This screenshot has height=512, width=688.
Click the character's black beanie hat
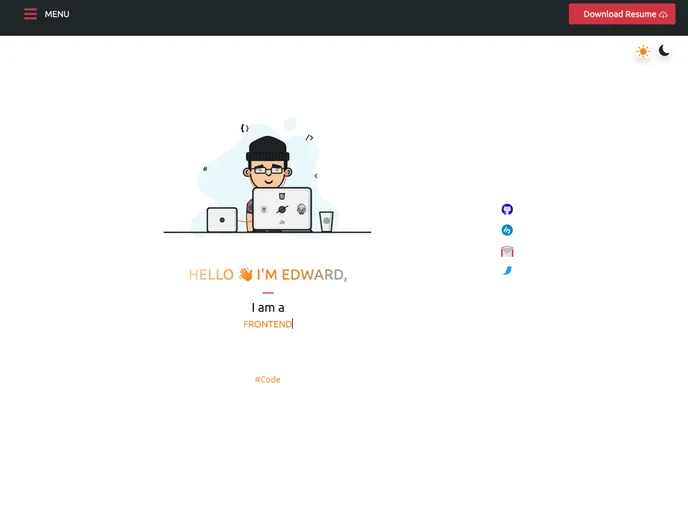[x=268, y=149]
